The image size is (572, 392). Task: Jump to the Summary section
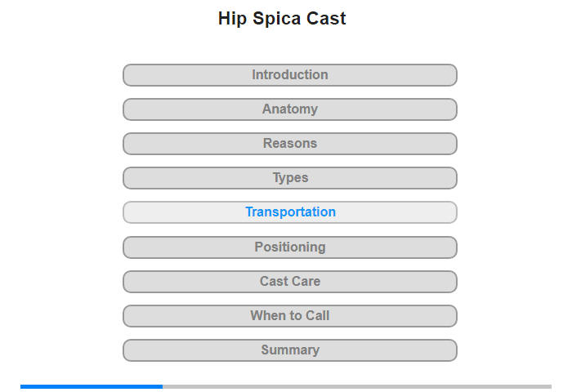pyautogui.click(x=290, y=350)
